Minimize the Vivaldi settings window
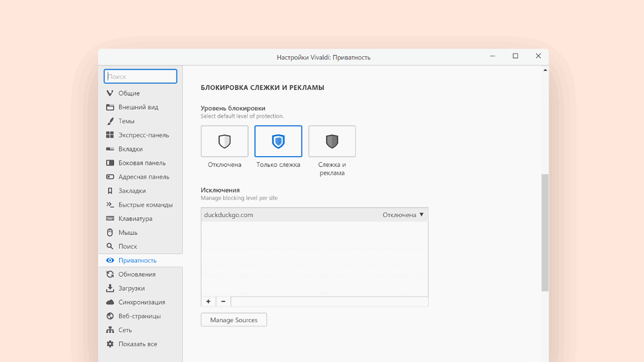644x362 pixels. [492, 56]
